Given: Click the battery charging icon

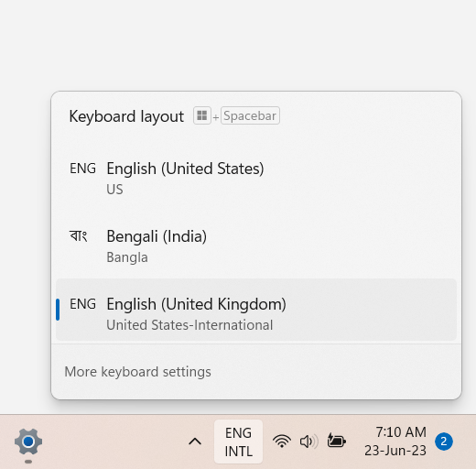Looking at the screenshot, I should pos(336,441).
